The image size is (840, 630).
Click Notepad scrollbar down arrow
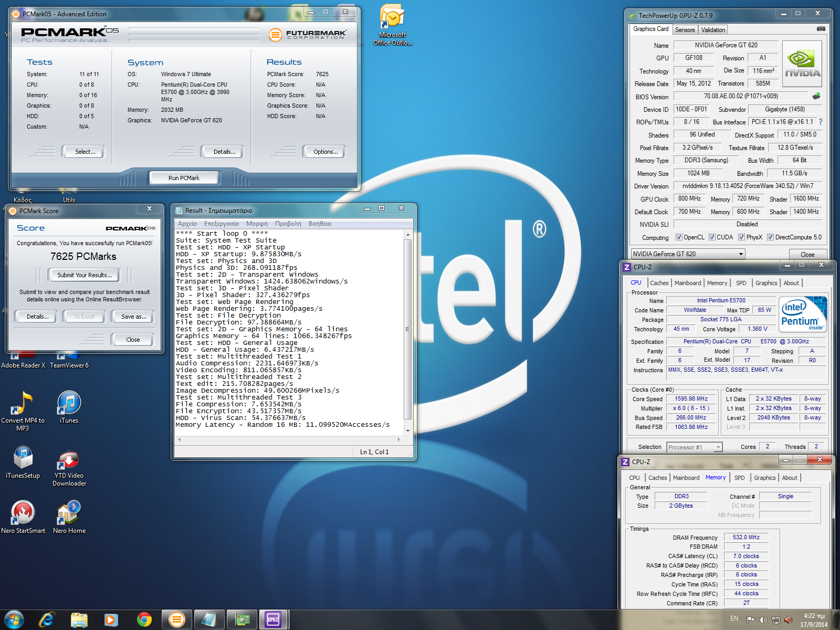click(x=407, y=430)
